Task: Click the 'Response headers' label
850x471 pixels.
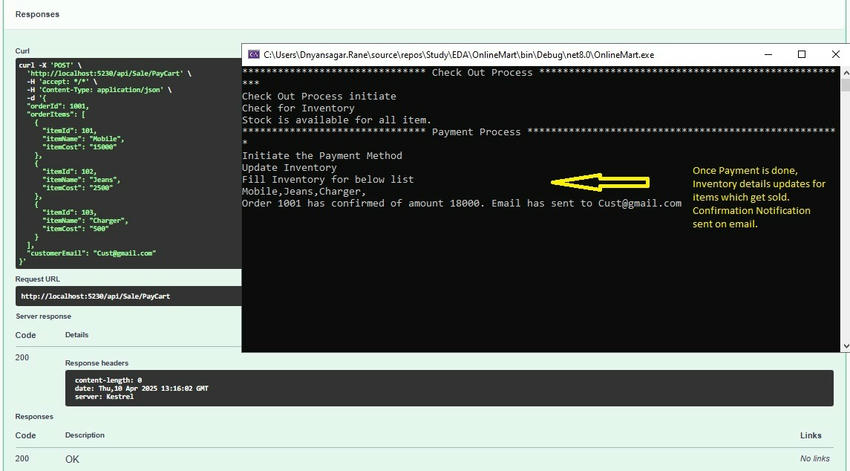Action: (96, 363)
